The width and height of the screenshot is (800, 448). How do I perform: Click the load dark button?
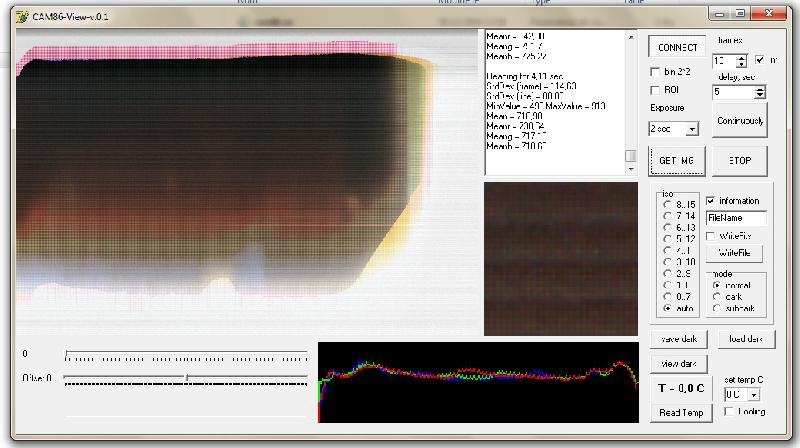[x=746, y=339]
